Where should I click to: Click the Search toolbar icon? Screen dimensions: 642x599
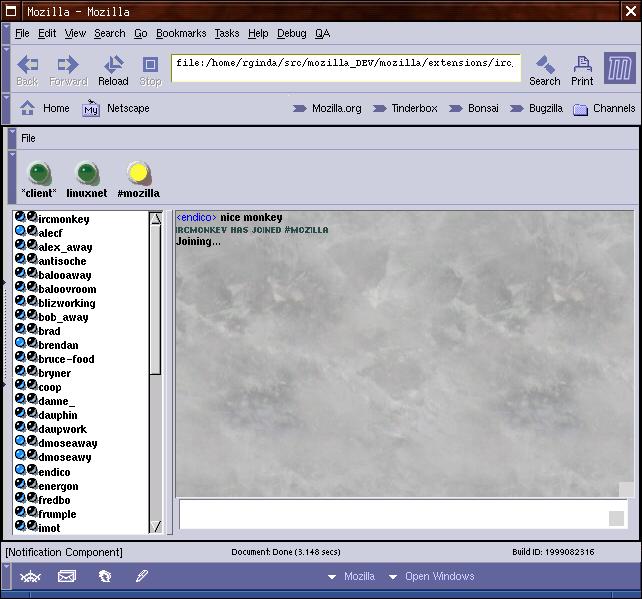[545, 65]
